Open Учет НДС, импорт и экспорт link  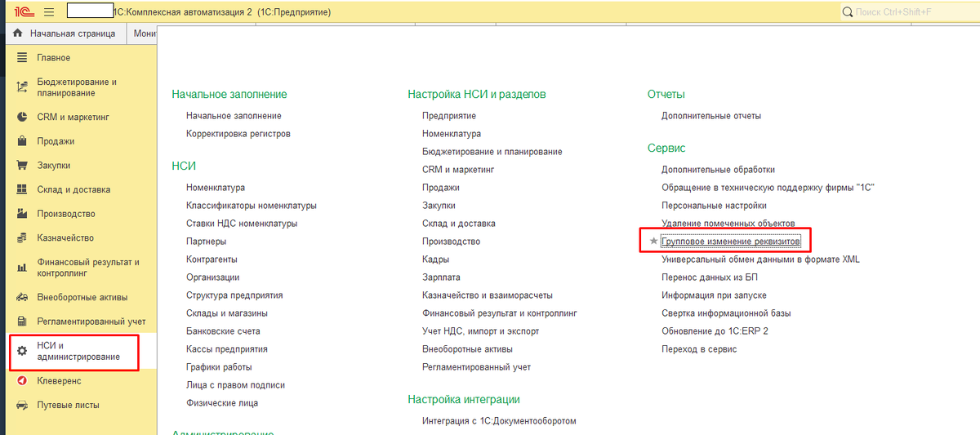click(481, 331)
